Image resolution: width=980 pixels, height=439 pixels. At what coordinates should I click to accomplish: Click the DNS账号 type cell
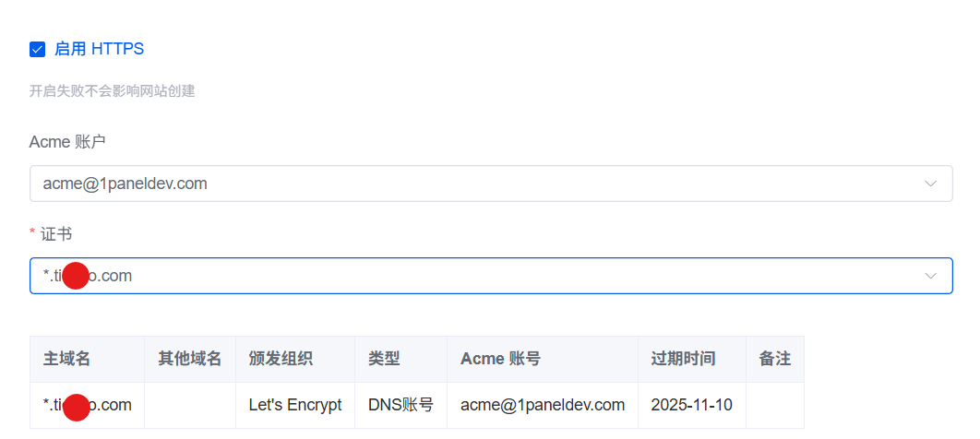tap(400, 405)
